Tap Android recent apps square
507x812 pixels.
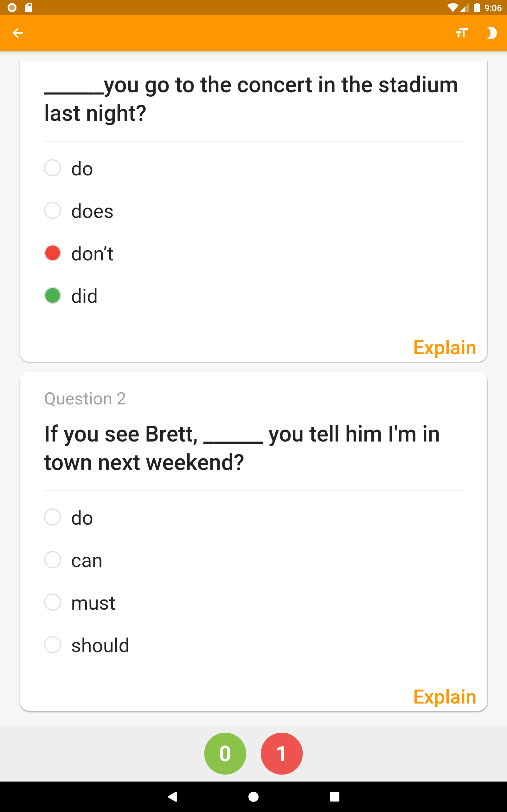point(334,796)
